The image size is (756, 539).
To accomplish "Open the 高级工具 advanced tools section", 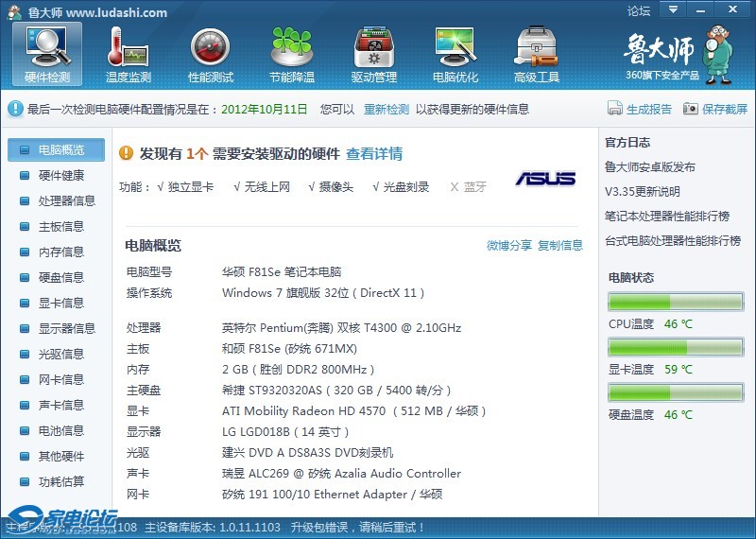I will 537,54.
